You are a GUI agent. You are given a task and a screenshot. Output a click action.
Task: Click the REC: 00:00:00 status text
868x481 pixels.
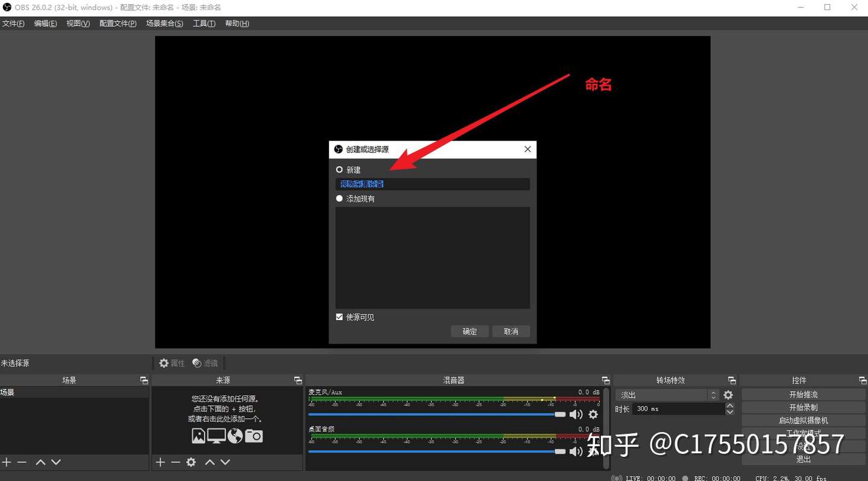coord(717,478)
